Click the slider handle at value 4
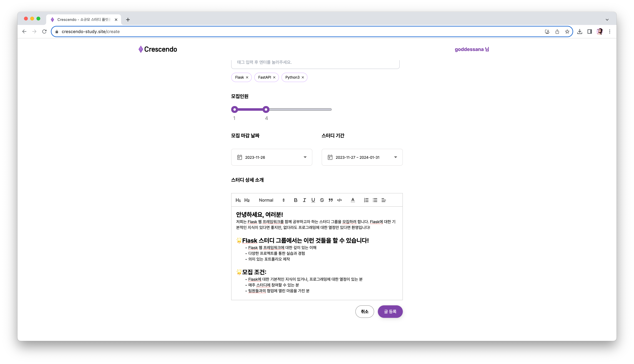This screenshot has height=364, width=634. pos(266,109)
